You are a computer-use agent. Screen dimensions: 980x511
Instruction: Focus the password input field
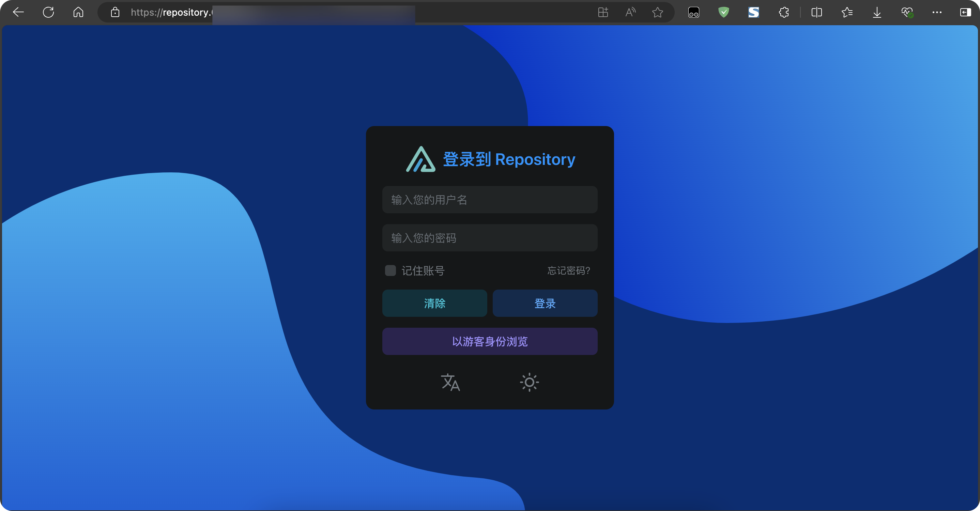(x=490, y=238)
